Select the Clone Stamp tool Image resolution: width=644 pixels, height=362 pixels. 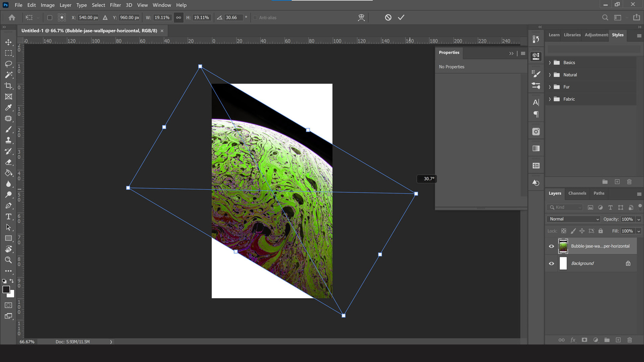(x=8, y=140)
